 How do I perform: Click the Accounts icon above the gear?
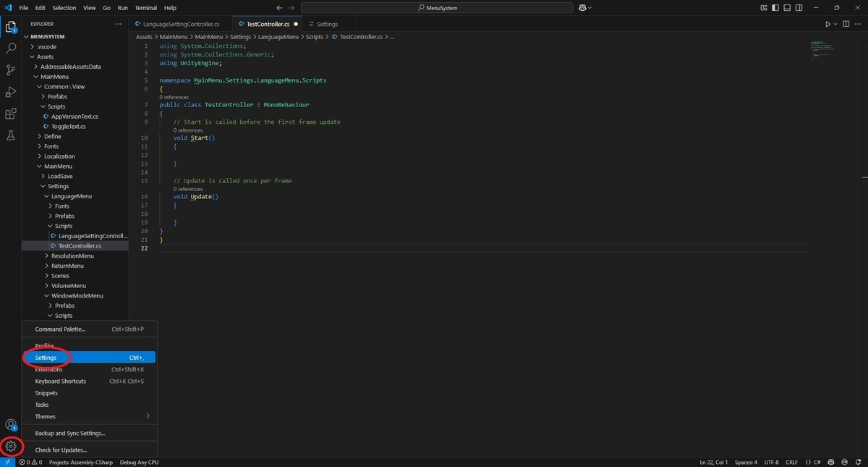[10, 425]
